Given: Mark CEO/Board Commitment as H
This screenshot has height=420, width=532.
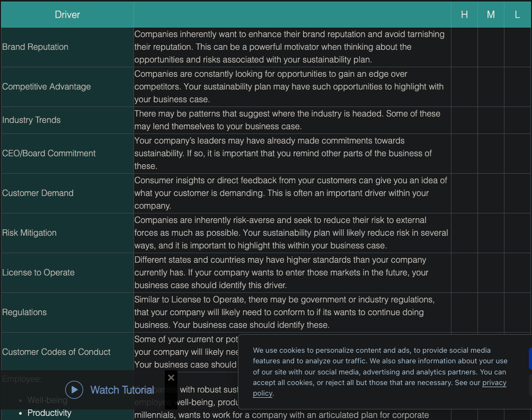Looking at the screenshot, I should tap(464, 154).
